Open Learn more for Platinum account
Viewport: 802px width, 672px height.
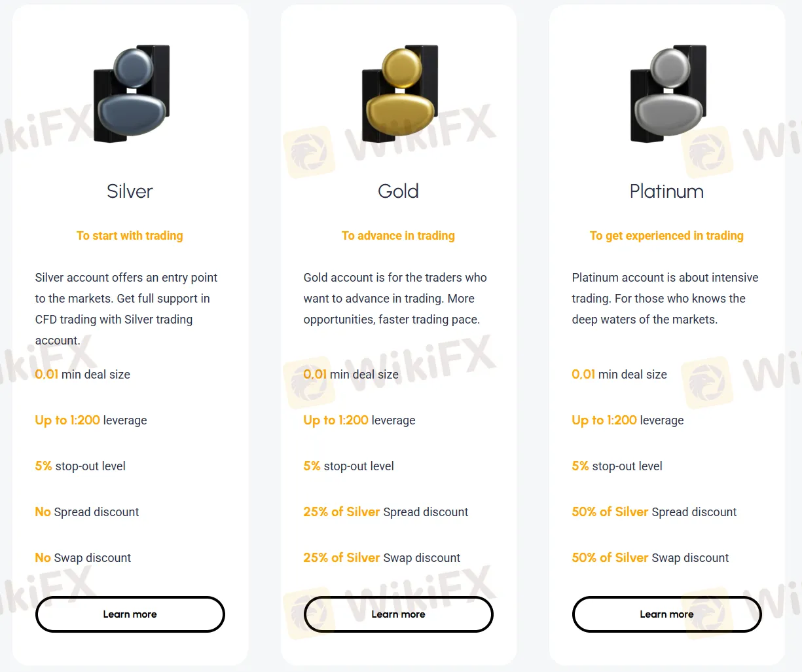click(x=666, y=614)
